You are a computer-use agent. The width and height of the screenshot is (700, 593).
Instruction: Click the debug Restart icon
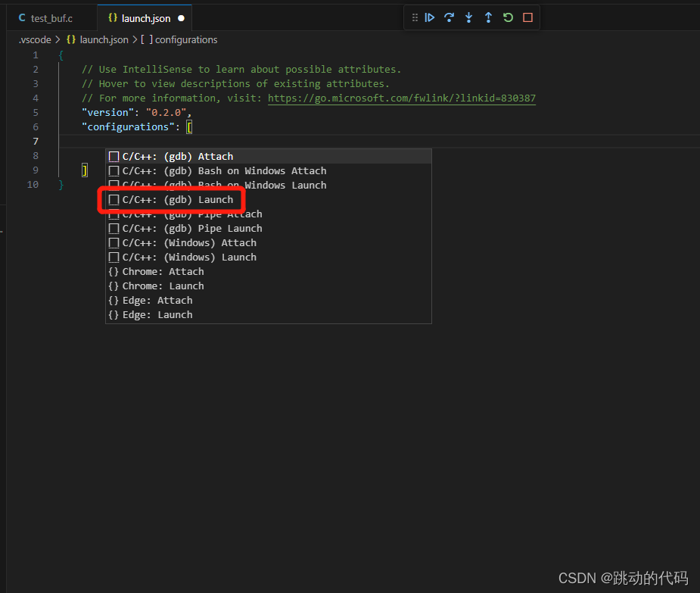(508, 17)
